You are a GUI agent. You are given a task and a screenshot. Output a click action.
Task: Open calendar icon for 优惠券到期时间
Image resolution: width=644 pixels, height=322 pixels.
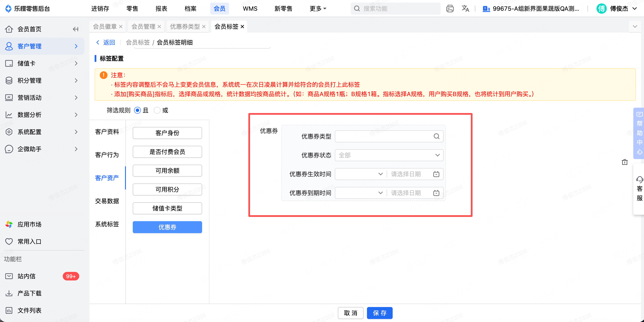point(436,193)
